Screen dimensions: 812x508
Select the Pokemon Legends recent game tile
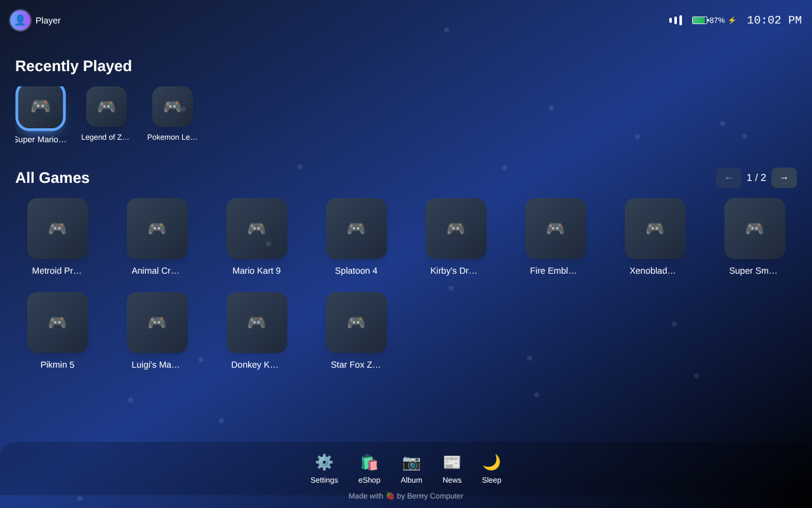pyautogui.click(x=173, y=107)
